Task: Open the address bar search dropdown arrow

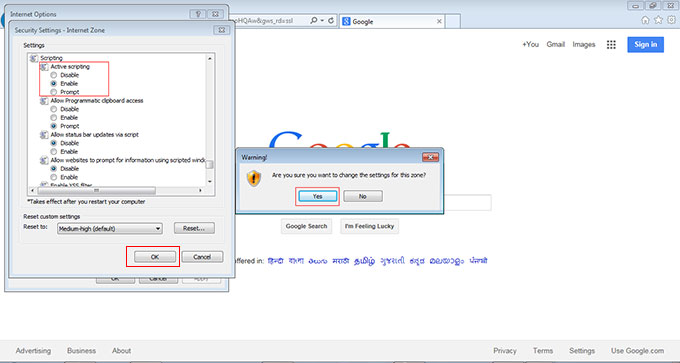Action: point(322,21)
